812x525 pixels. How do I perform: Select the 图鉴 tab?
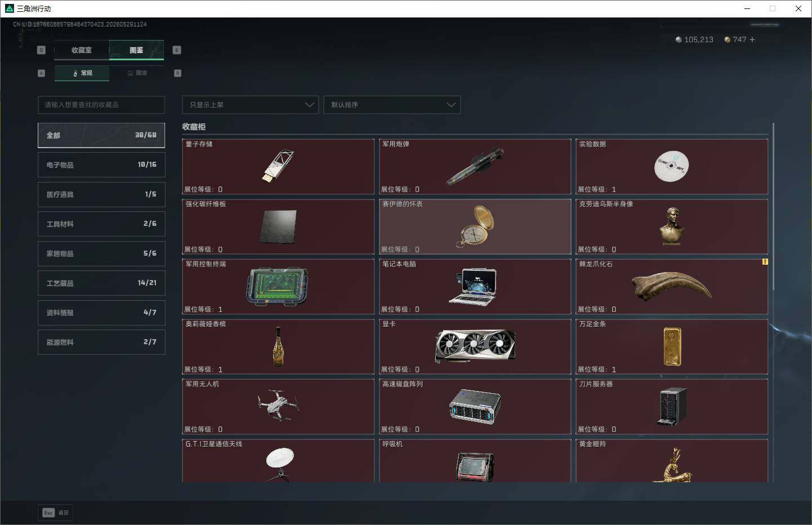(136, 50)
